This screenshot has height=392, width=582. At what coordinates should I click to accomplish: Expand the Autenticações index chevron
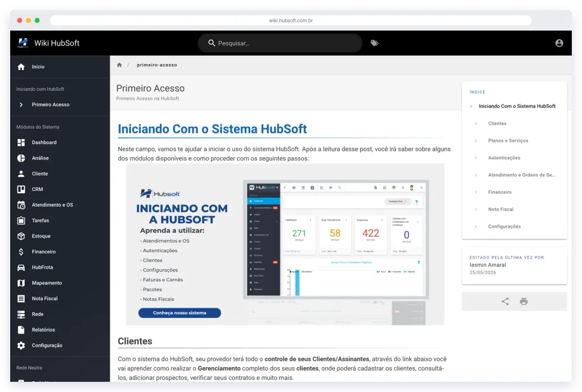coord(476,158)
